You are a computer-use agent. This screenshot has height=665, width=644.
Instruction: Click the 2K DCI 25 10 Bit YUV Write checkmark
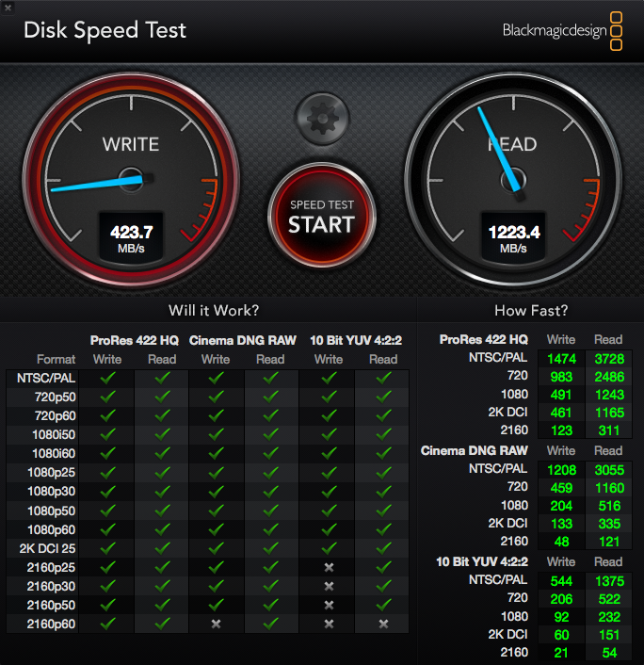coord(329,548)
